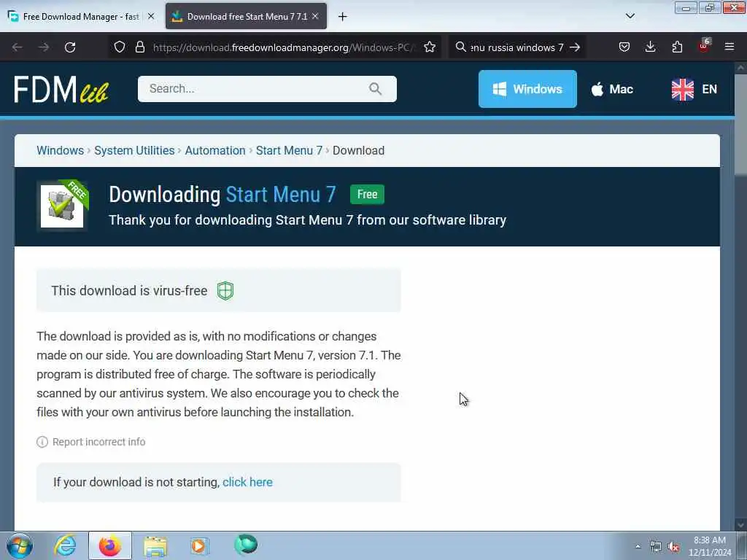Viewport: 747px width, 560px height.
Task: Open the Windows Start orb
Action: point(20,545)
